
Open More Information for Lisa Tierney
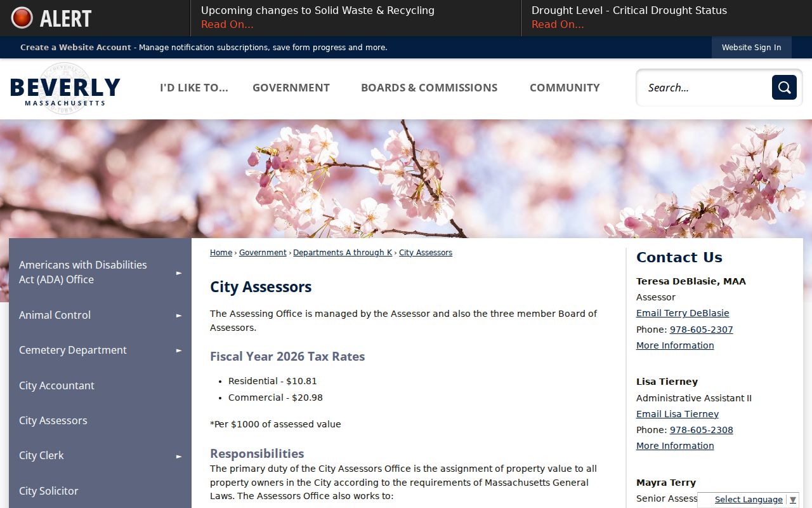coord(675,446)
